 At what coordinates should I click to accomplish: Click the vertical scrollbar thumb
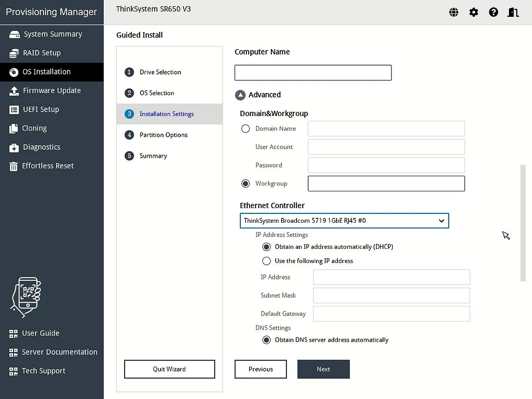point(523,223)
